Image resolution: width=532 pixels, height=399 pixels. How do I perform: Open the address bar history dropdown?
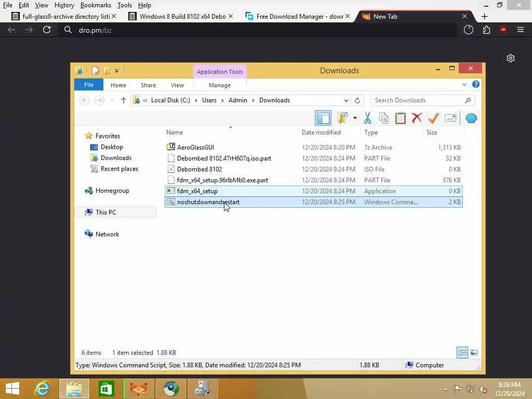point(345,100)
